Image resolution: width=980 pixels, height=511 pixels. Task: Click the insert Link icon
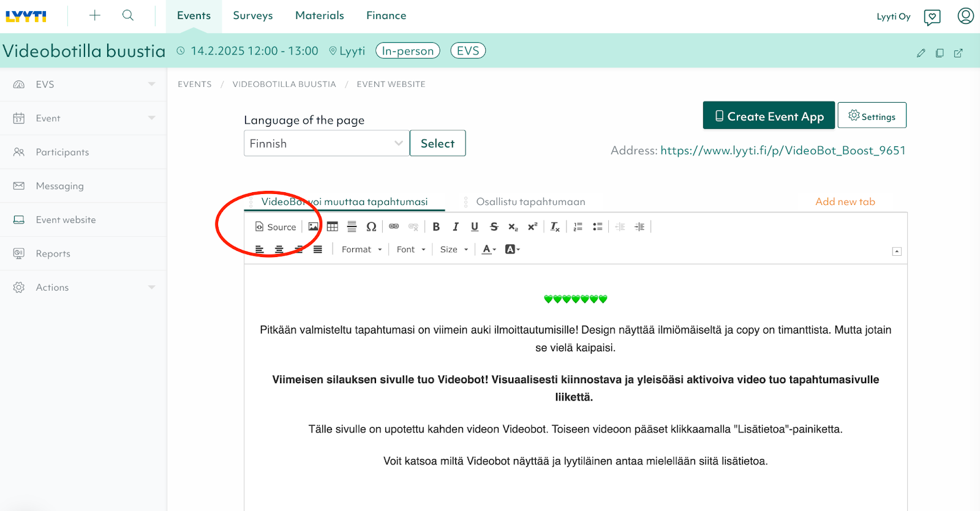(x=394, y=226)
